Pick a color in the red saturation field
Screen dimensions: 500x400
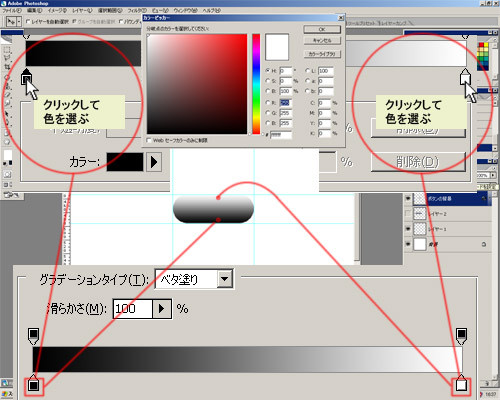pos(197,84)
